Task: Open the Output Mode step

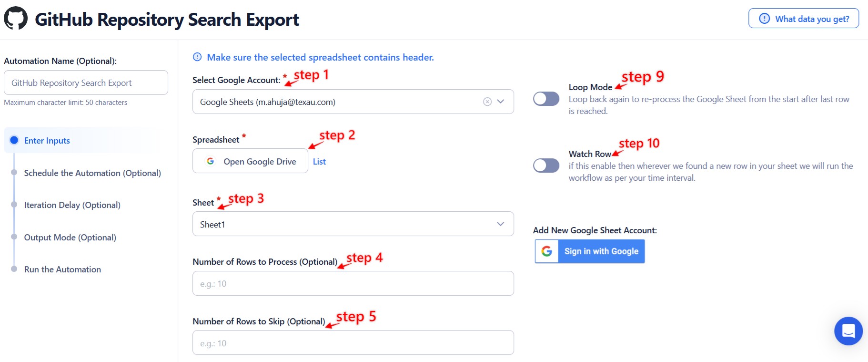Action: pos(70,238)
